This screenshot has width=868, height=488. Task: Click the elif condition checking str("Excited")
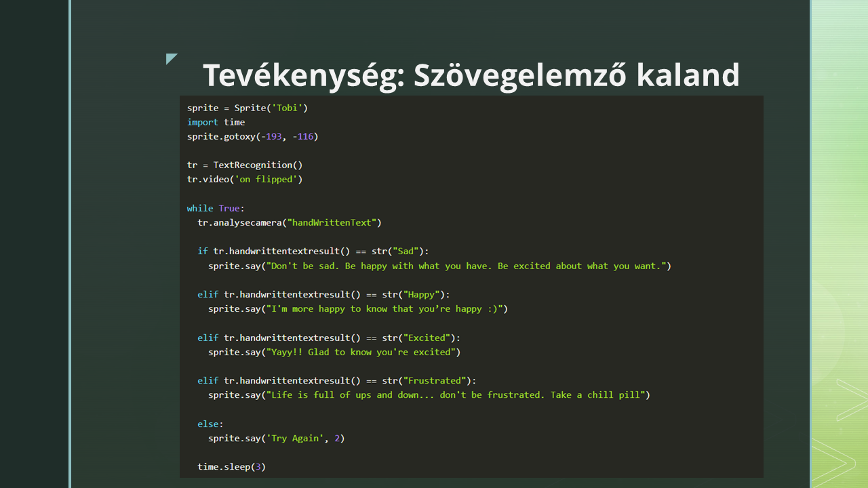(x=329, y=338)
